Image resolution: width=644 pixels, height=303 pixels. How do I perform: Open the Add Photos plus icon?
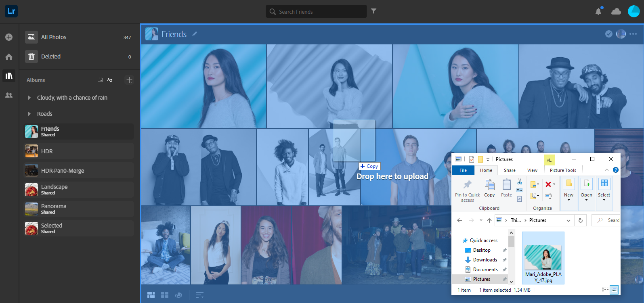click(9, 37)
